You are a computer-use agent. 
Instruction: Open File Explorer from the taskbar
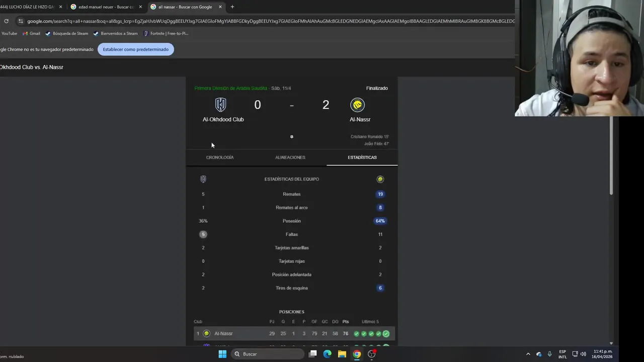click(x=342, y=354)
